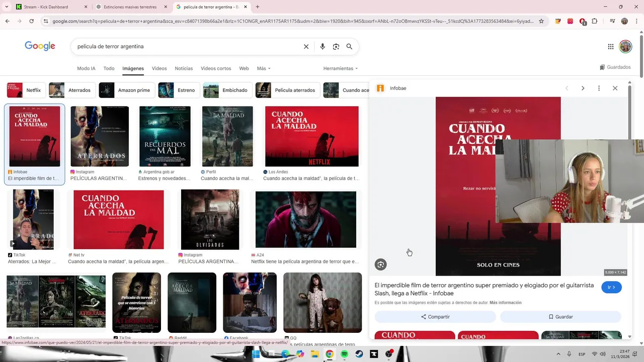The height and width of the screenshot is (362, 644).
Task: Reload the current page
Action: pyautogui.click(x=31, y=21)
